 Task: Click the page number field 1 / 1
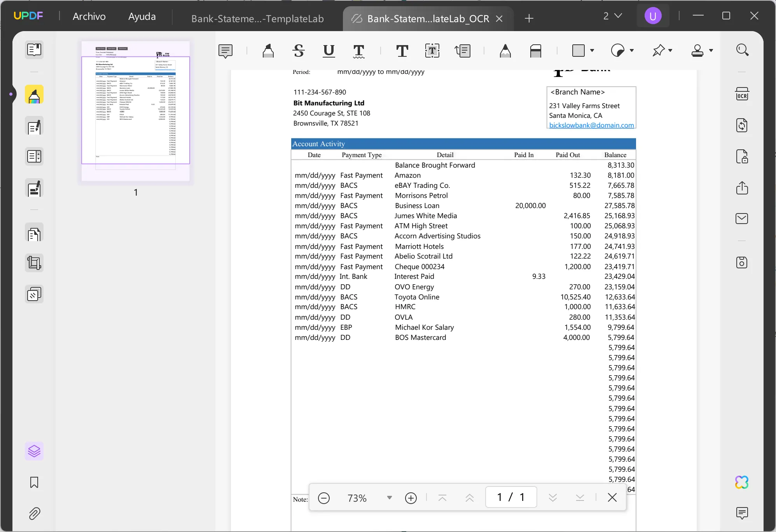pos(511,497)
